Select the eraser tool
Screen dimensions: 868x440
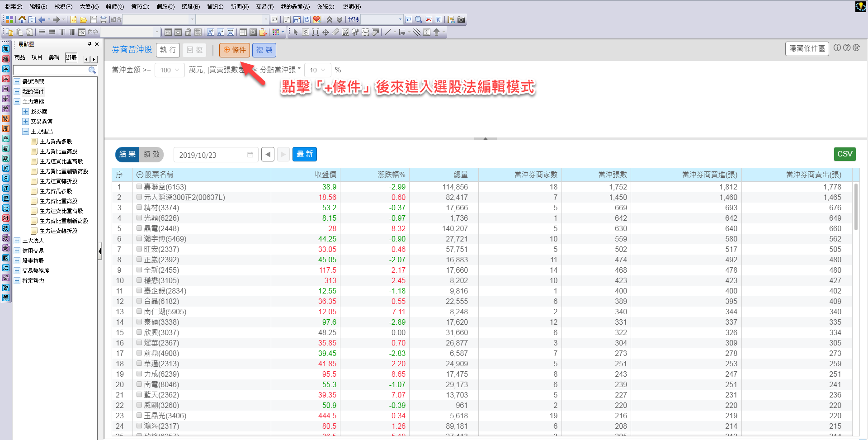335,32
